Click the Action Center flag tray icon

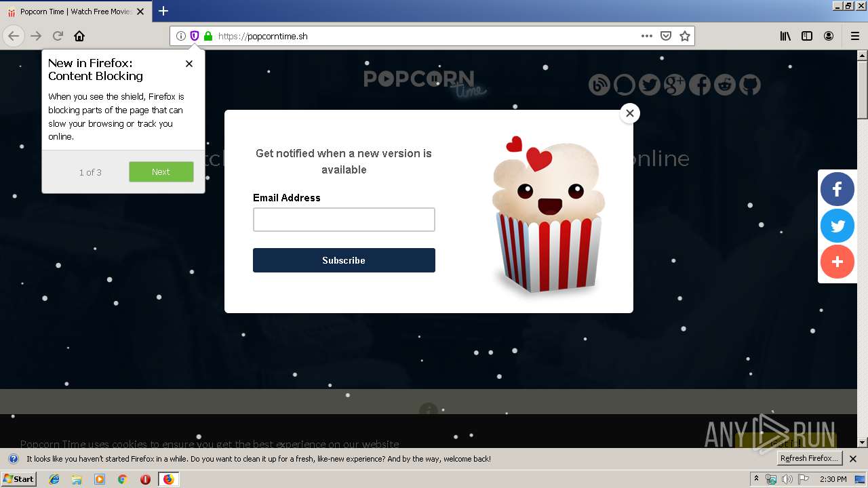[x=804, y=479]
